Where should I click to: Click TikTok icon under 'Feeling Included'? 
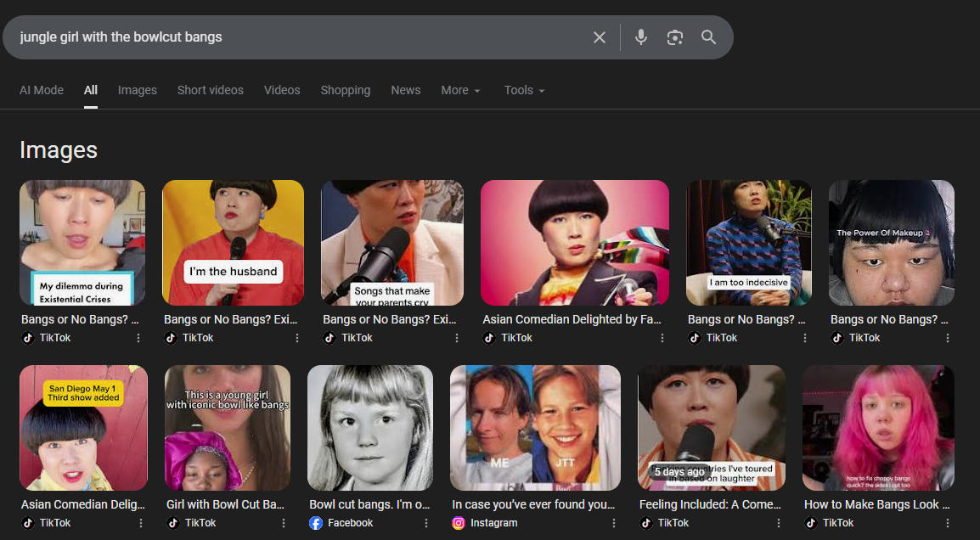[x=646, y=523]
